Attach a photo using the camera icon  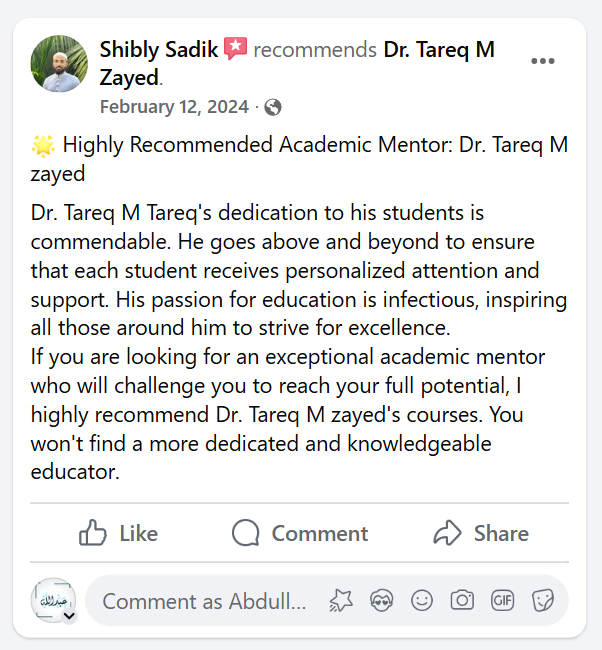(462, 600)
